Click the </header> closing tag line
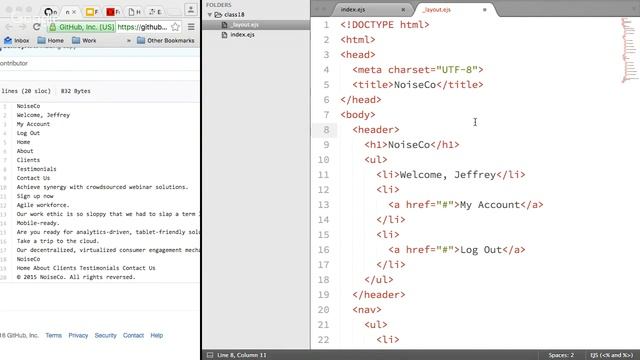This screenshot has width=640, height=360. coord(379,295)
